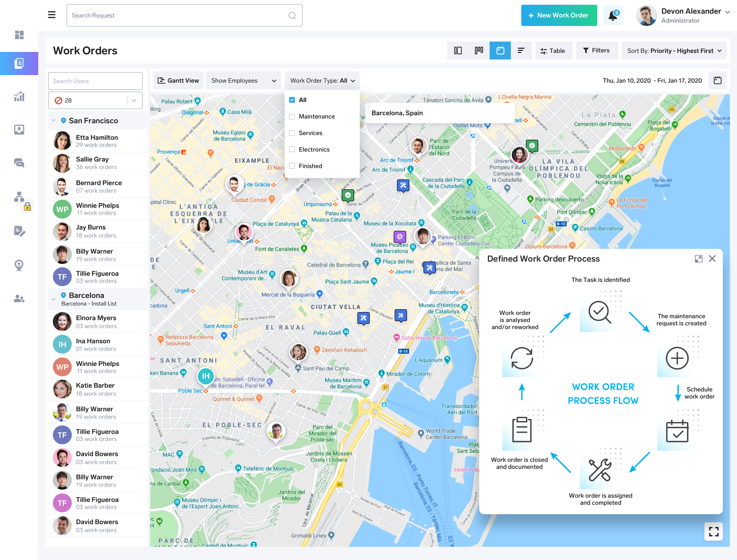Open the notifications bell icon
Screen dimensions: 737x560
pos(612,15)
